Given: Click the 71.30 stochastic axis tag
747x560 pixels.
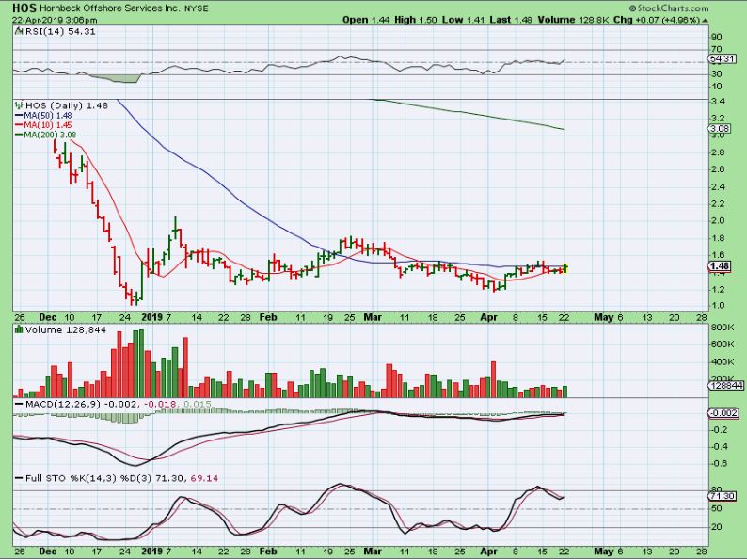Looking at the screenshot, I should point(722,496).
